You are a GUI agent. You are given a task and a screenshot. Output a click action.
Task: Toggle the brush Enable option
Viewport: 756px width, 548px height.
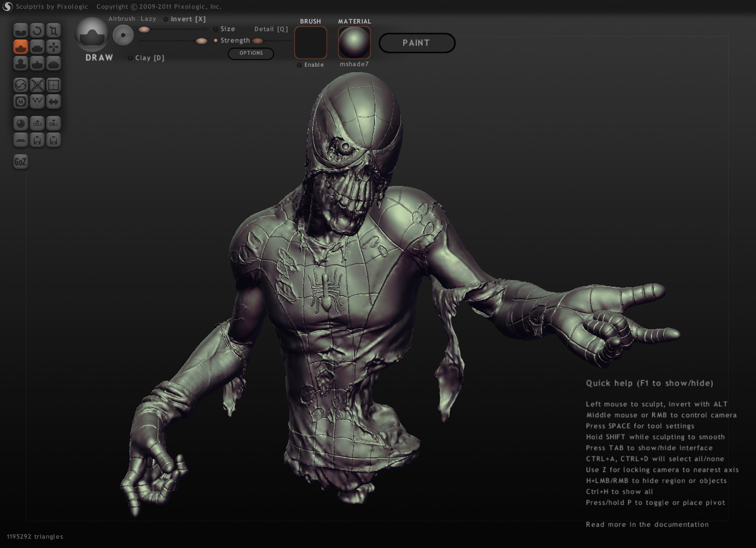click(311, 65)
